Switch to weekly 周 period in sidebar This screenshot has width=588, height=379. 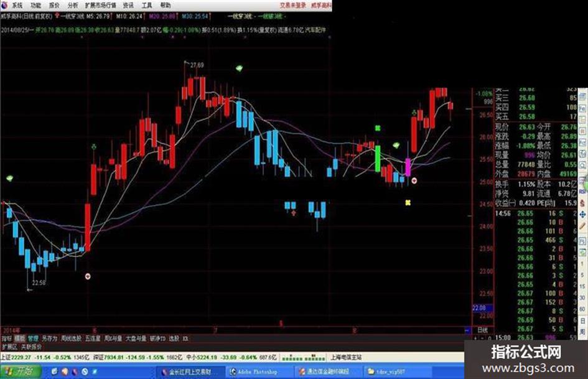pos(582,332)
